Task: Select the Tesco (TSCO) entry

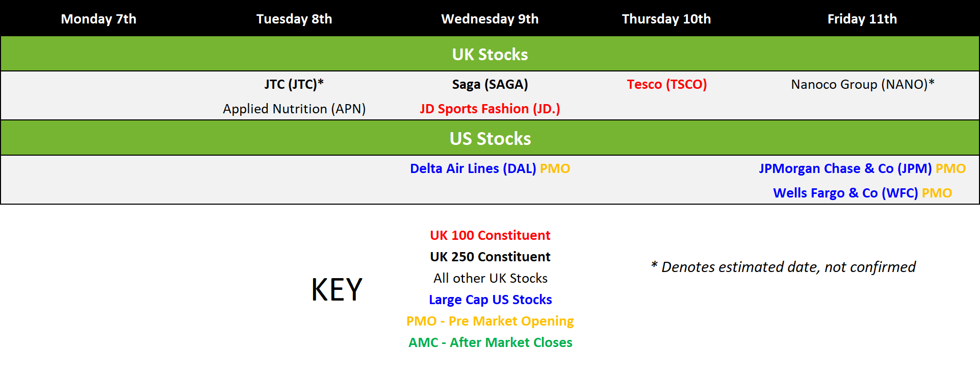Action: click(x=666, y=84)
